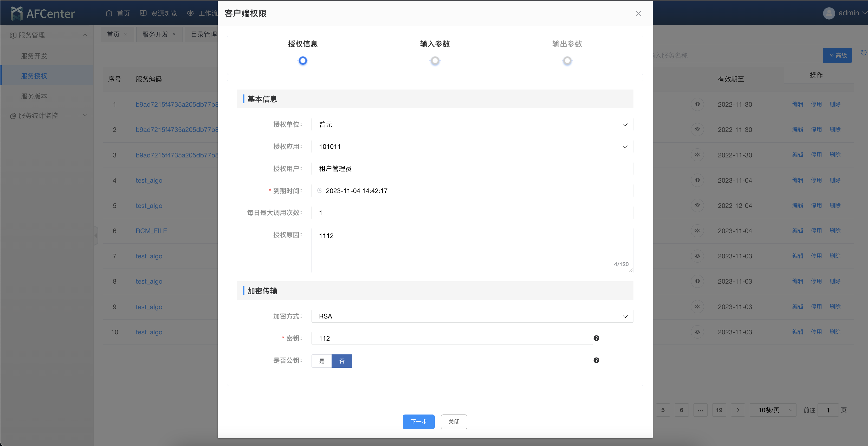Click eye icon in row 4
The height and width of the screenshot is (446, 868).
click(x=697, y=180)
